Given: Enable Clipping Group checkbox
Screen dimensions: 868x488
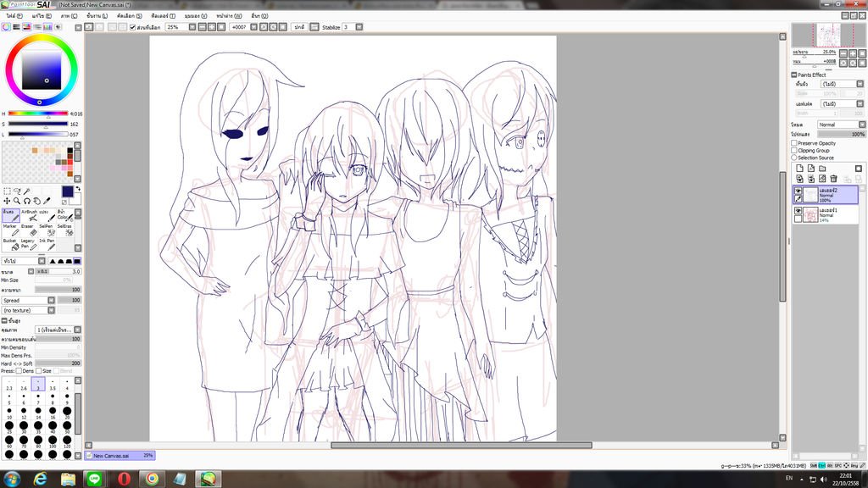Looking at the screenshot, I should pos(793,151).
